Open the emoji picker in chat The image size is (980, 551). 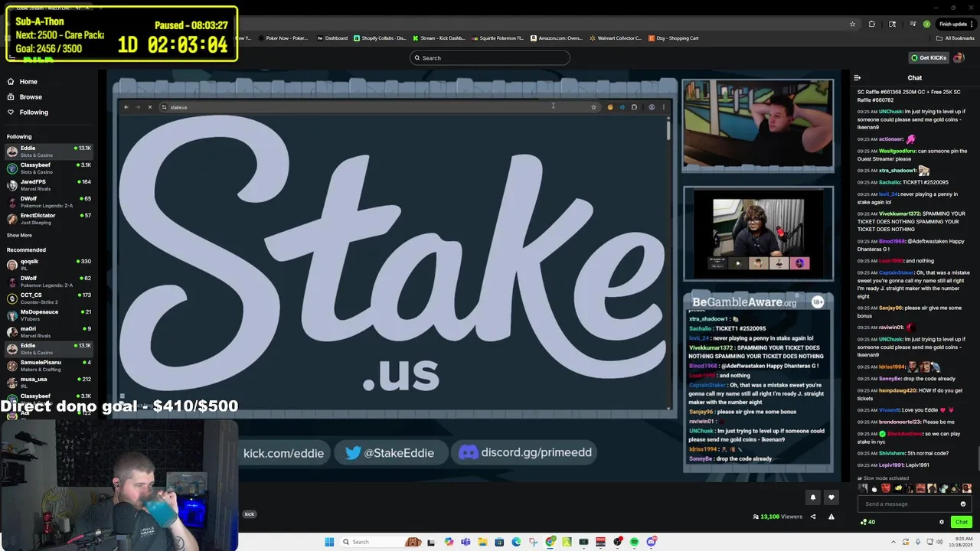point(963,504)
